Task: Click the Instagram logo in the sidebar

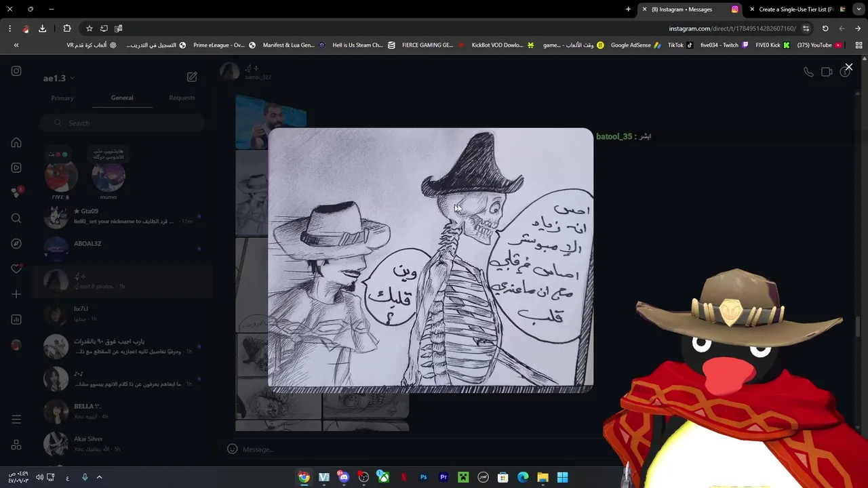Action: [x=16, y=71]
